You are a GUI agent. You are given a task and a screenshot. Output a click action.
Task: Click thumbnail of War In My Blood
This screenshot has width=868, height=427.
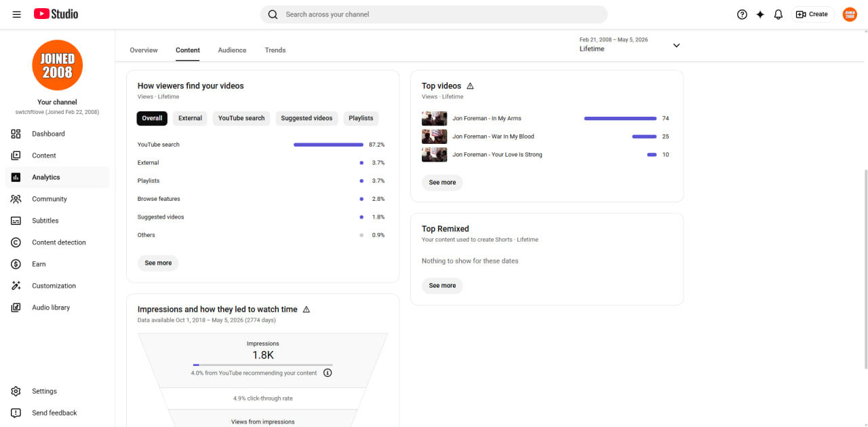coord(434,136)
